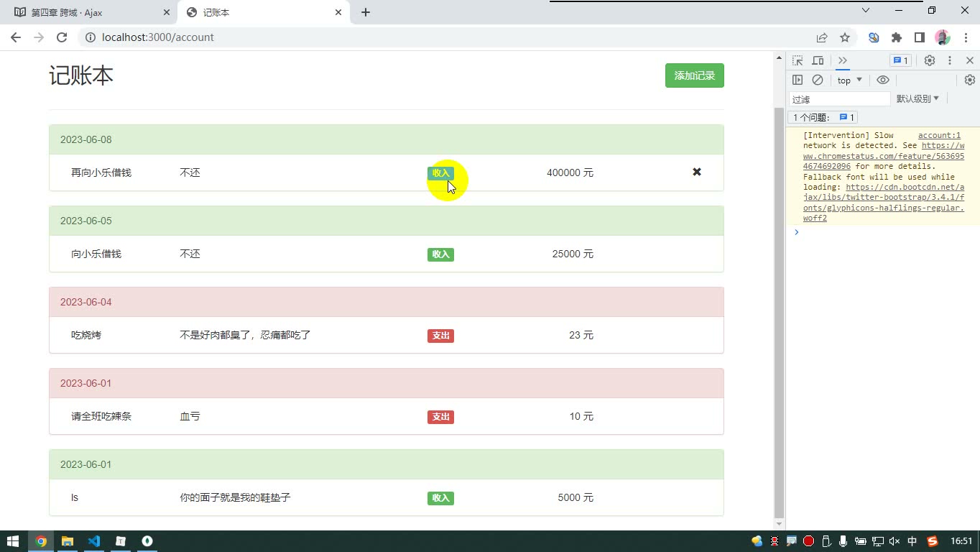Toggle the Chrome side panel

click(919, 37)
